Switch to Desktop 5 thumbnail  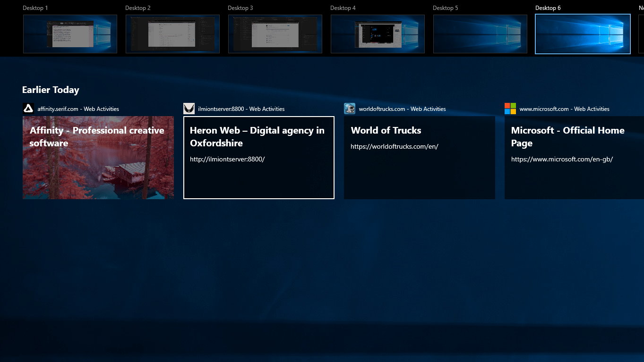[x=480, y=34]
